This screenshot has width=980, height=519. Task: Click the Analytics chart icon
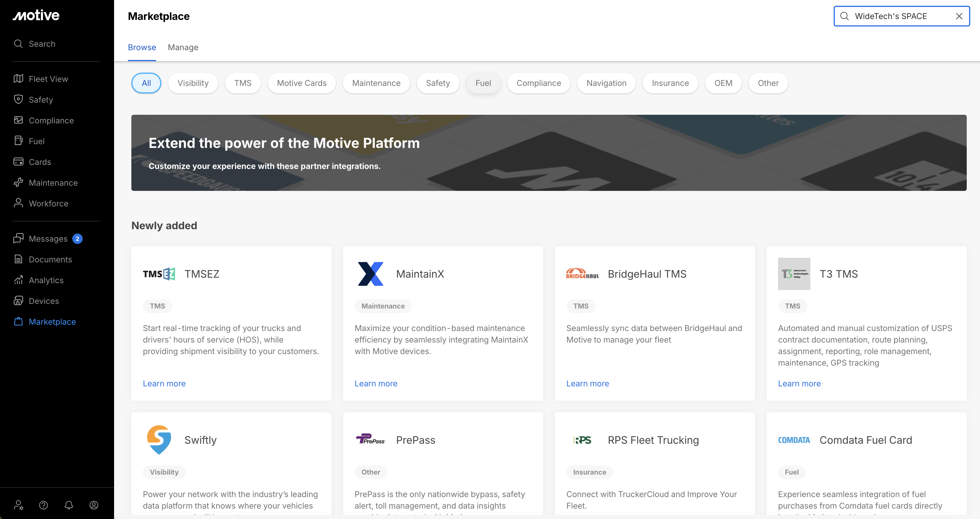(x=18, y=280)
